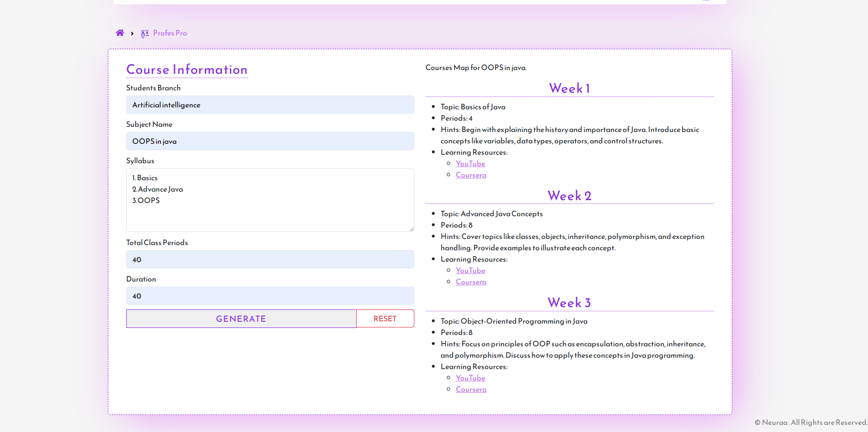Click 'Periods: 8' under Week 2
Screen dimensions: 868x432
(456, 225)
